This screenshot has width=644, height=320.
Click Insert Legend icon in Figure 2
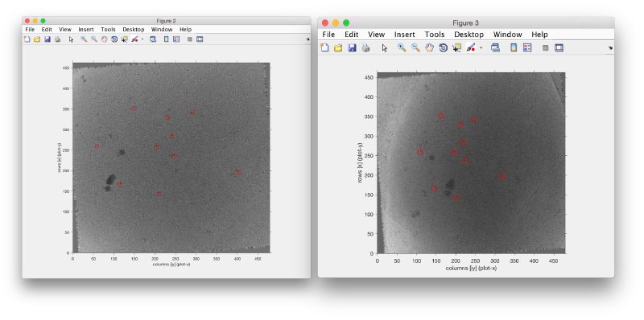click(x=176, y=39)
